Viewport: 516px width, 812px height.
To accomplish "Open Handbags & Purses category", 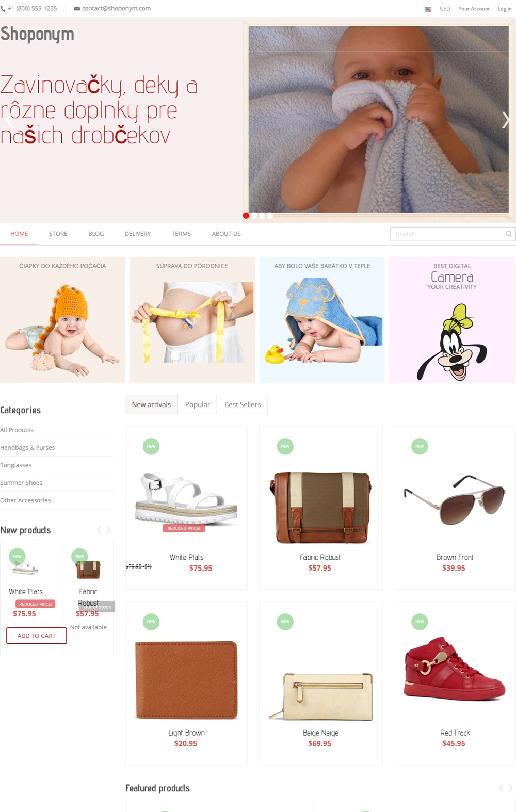I will (27, 447).
